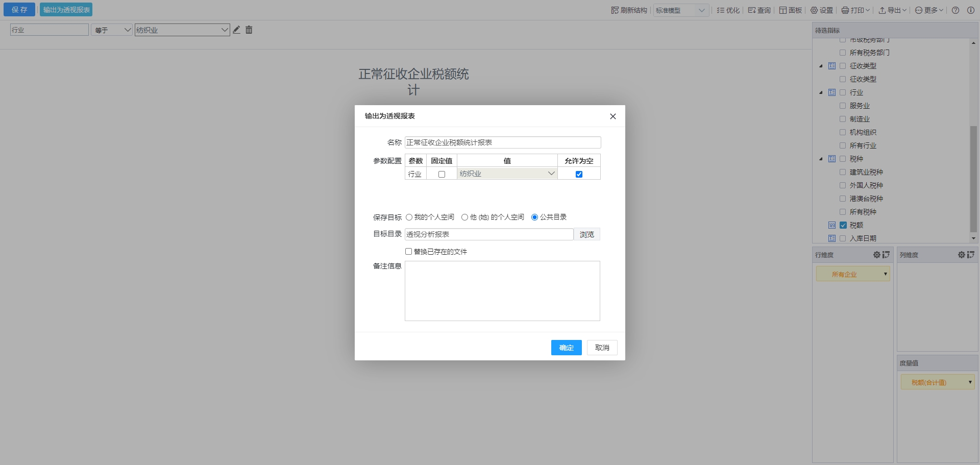Open the help question mark icon
The height and width of the screenshot is (465, 980).
[955, 10]
